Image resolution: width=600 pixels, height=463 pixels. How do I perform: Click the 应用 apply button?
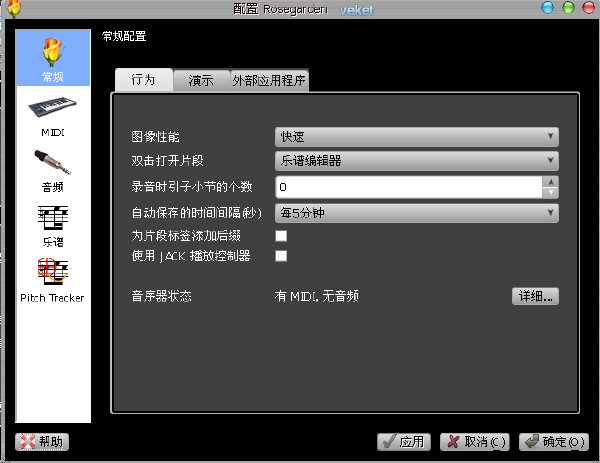tap(404, 442)
